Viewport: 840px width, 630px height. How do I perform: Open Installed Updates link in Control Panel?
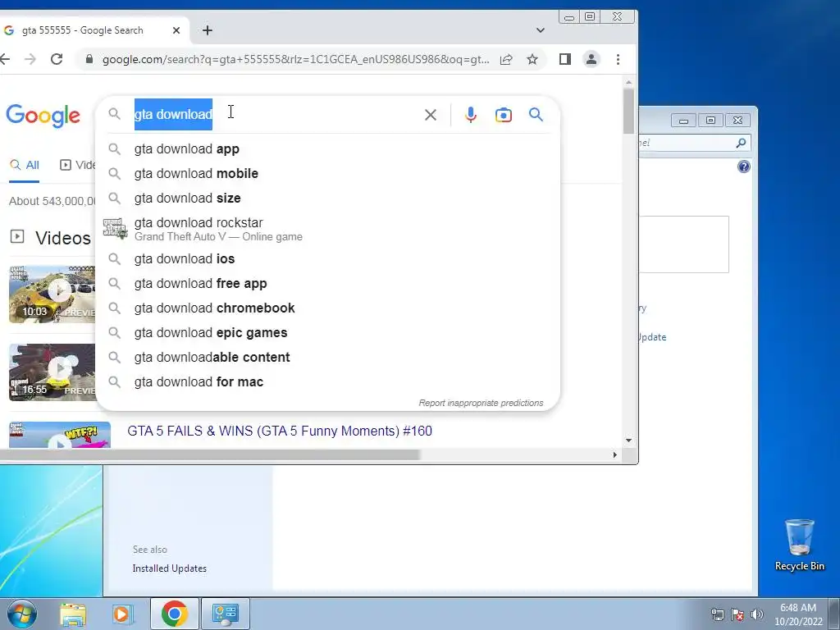[169, 568]
